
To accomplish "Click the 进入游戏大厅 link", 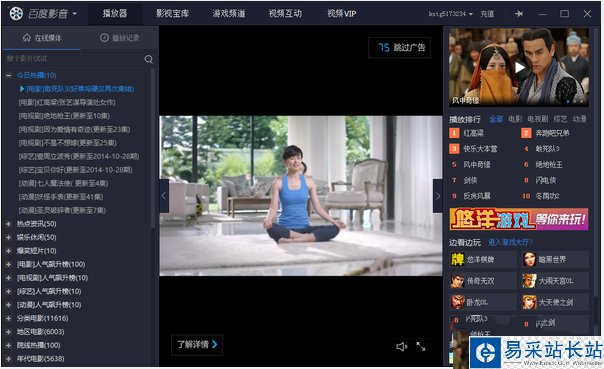I will (511, 242).
